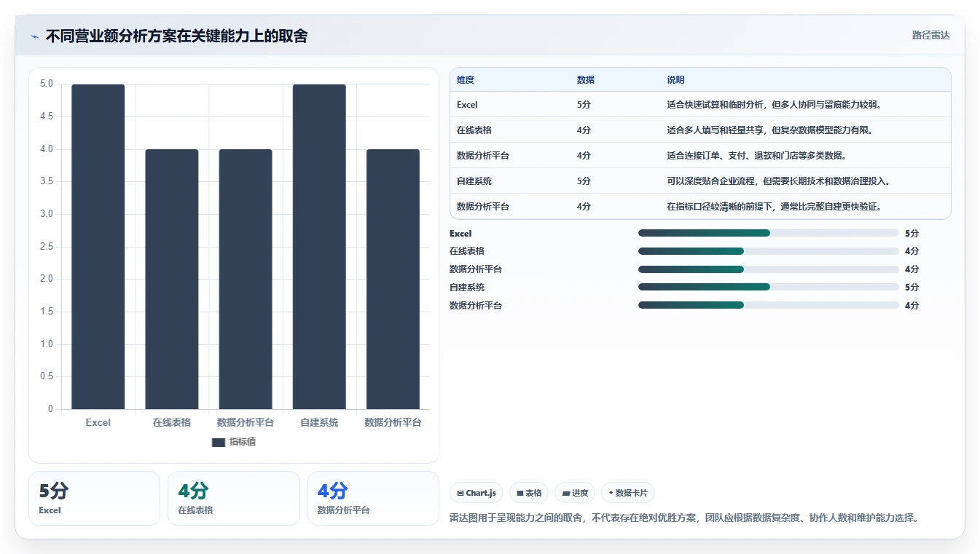Click the 维度 column header
980x554 pixels.
point(466,80)
